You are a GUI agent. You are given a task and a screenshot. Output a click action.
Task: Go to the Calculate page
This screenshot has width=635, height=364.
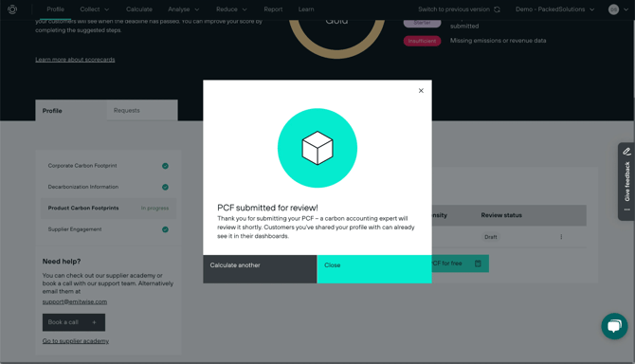(x=139, y=9)
